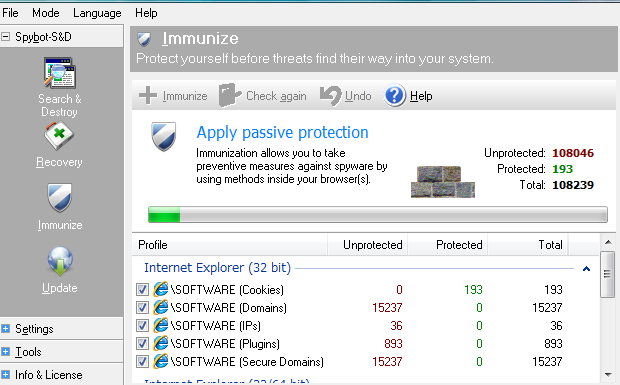Screen dimensions: 620x385
Task: Click the vertical scrollbar thumb
Action: pos(607,274)
